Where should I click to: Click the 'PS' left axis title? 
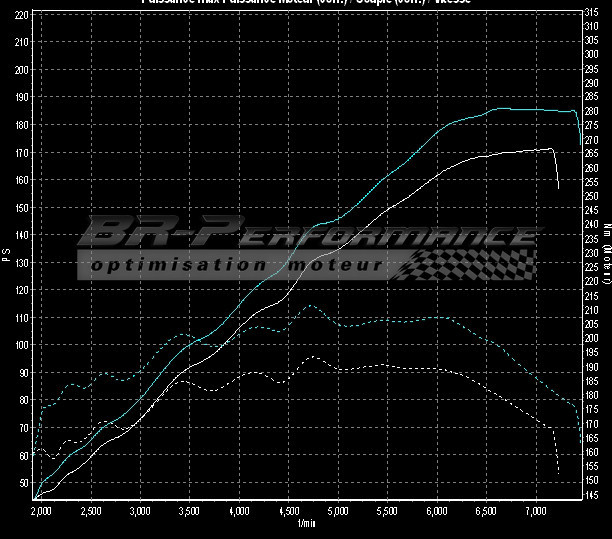click(x=7, y=257)
